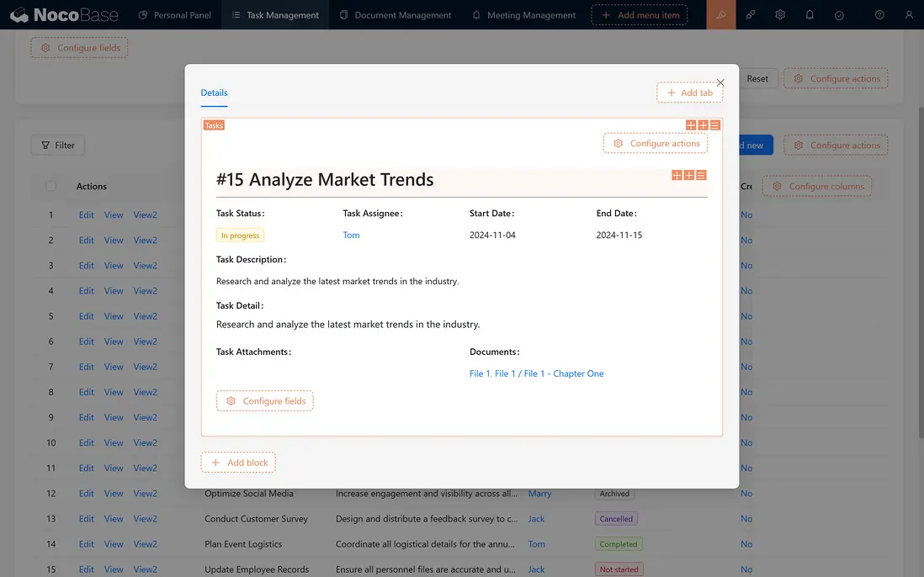
Task: Click the Task Management menu icon
Action: click(236, 15)
